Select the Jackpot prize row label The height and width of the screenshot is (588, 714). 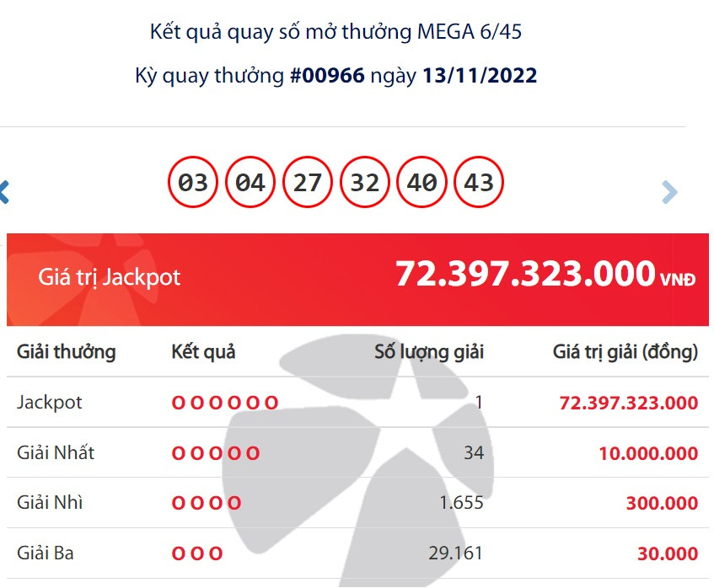tap(50, 402)
